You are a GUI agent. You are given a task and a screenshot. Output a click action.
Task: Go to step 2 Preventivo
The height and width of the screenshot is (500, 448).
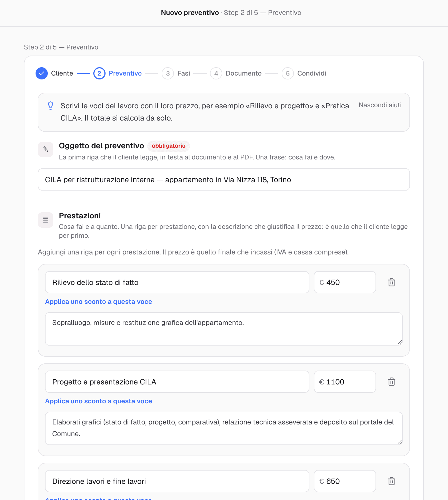(x=118, y=73)
